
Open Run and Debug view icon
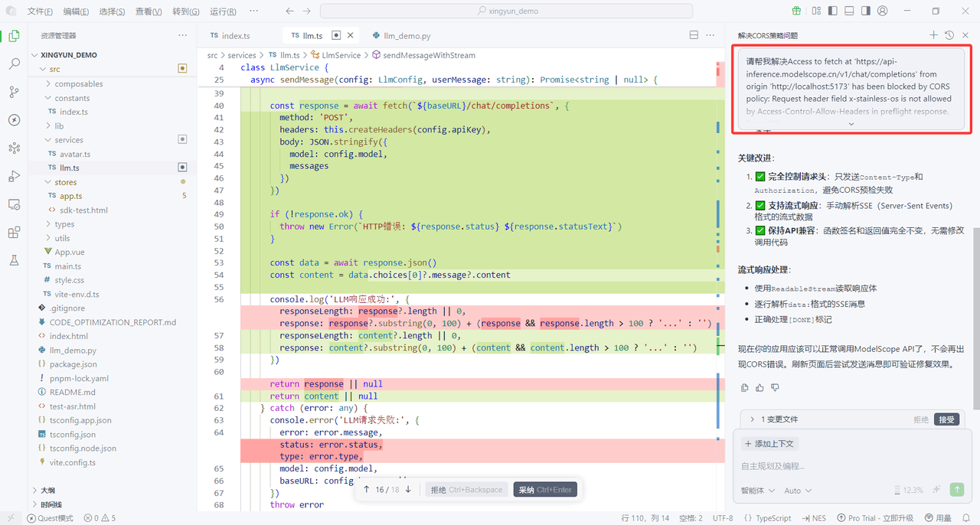pos(14,176)
